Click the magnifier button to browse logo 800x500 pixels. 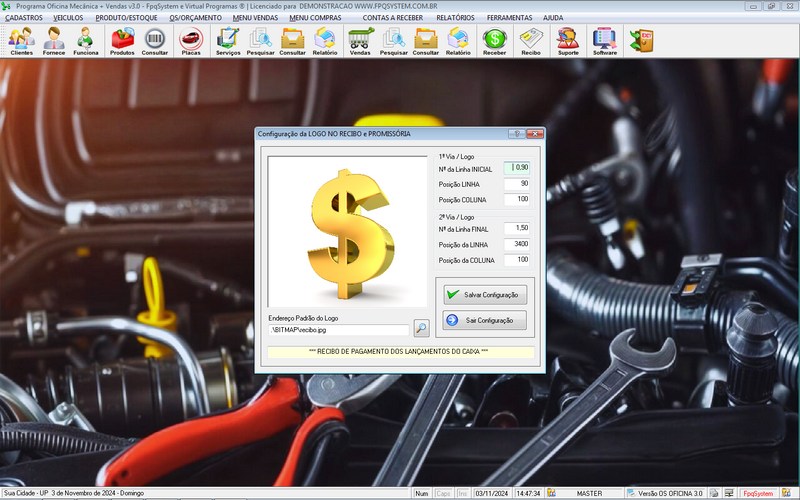[x=421, y=328]
